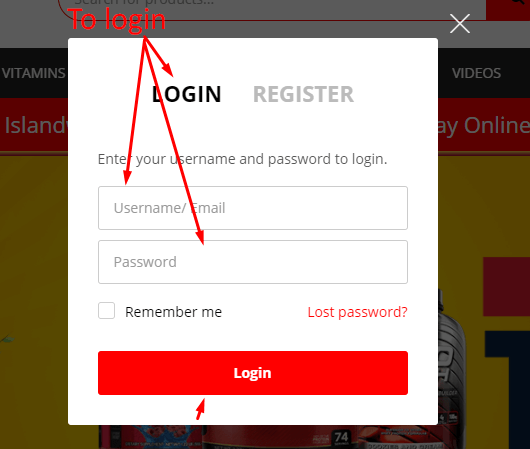Screen dimensions: 530x449
Task: Click the product labeled 74 at the bottom
Action: click(x=341, y=438)
